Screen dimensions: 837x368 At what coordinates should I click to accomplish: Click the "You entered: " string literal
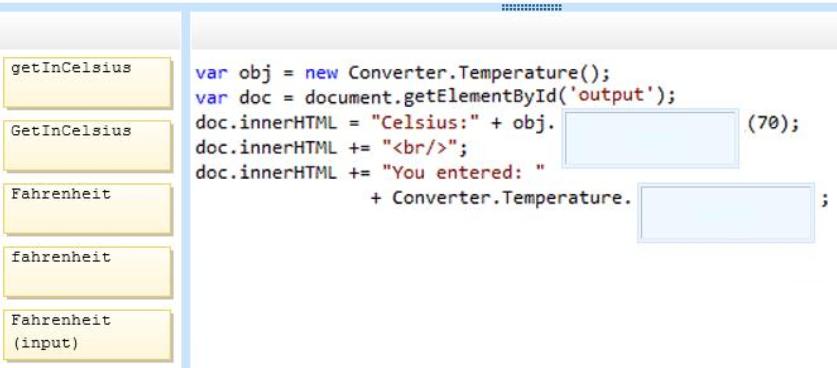463,172
